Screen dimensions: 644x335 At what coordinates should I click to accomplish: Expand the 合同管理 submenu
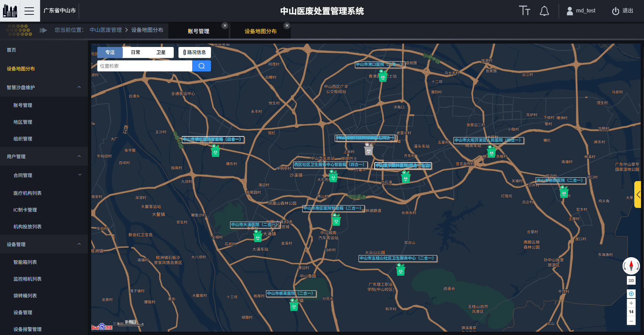click(x=79, y=175)
